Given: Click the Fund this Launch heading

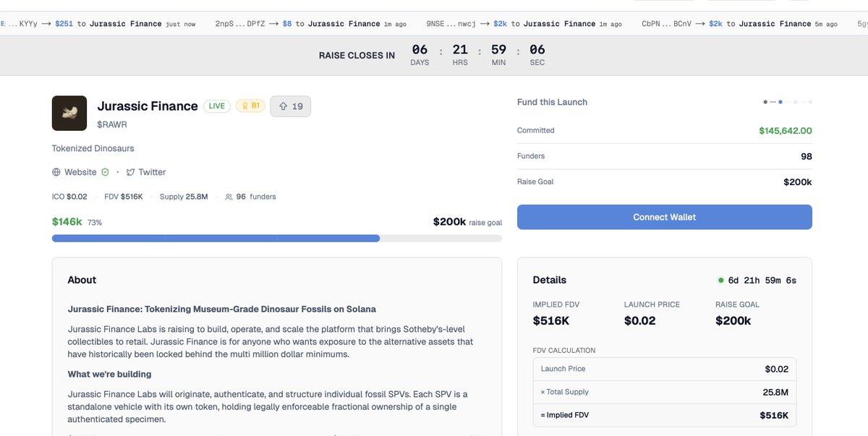Looking at the screenshot, I should (x=552, y=102).
